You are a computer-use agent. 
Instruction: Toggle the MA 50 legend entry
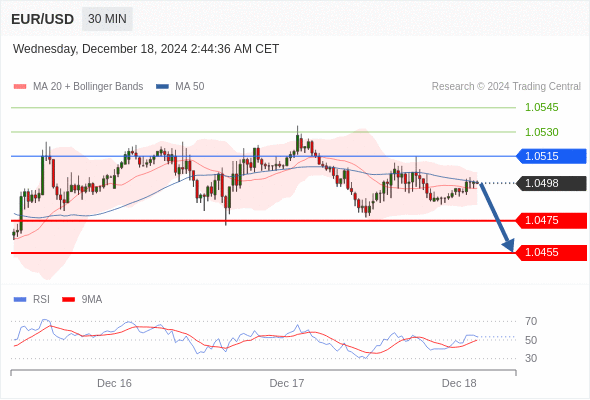180,87
